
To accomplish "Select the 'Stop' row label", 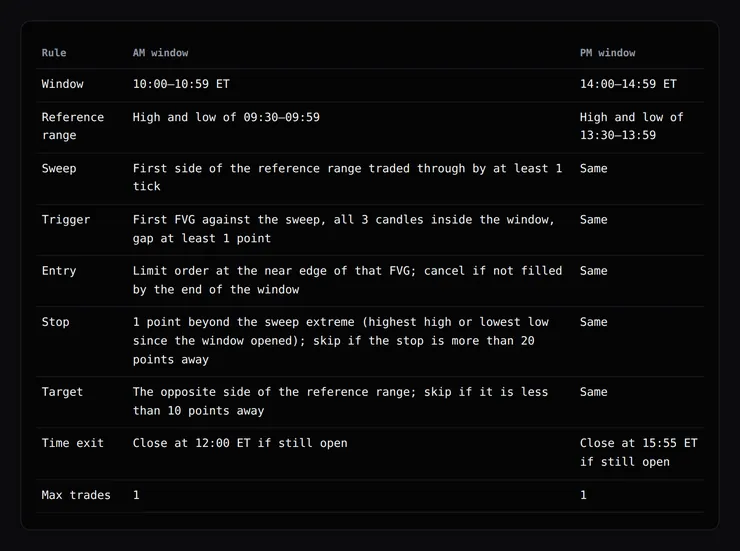I will [55, 322].
